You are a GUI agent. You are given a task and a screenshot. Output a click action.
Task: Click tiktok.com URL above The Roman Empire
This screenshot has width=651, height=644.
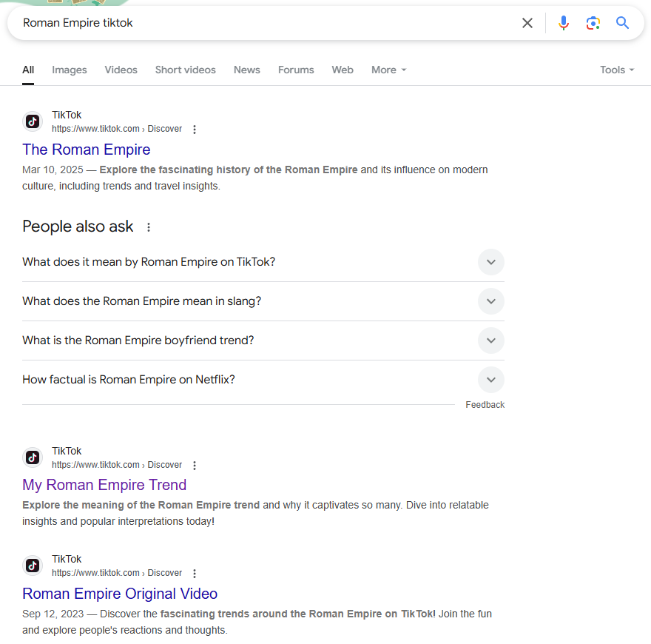(x=117, y=129)
